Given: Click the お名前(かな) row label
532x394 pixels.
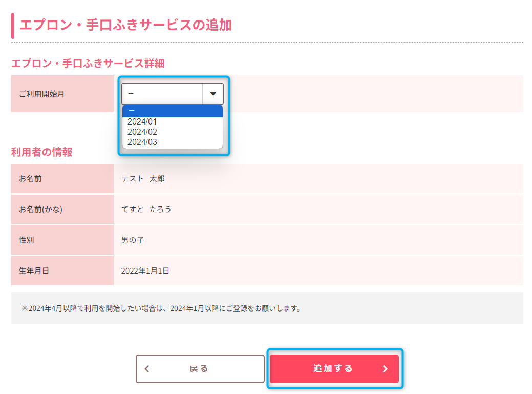Looking at the screenshot, I should 41,209.
